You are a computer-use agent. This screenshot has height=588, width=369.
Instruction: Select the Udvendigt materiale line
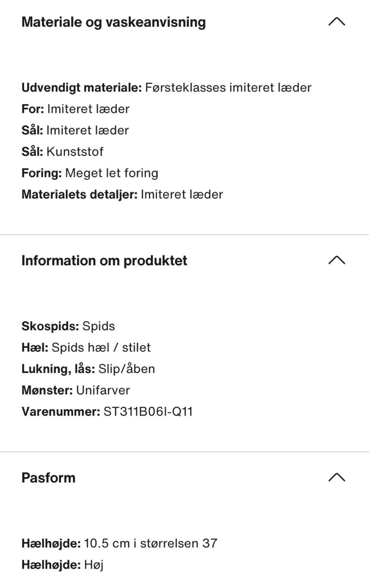point(166,88)
